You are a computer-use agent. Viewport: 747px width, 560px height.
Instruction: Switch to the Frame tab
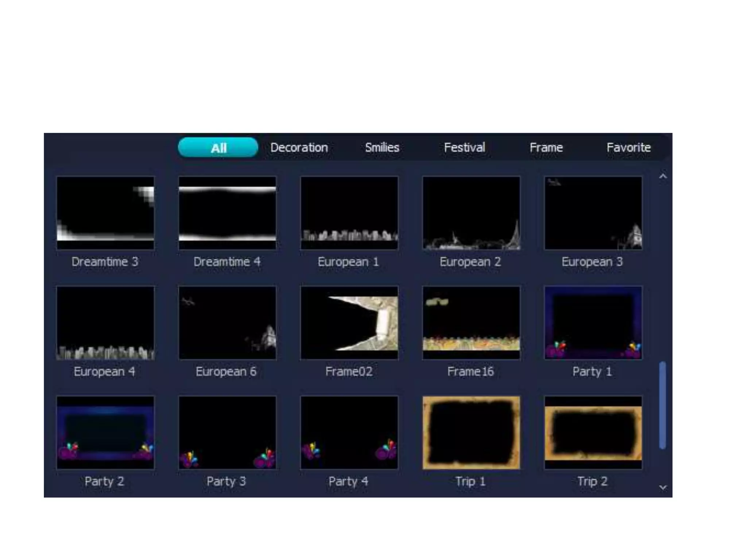[x=546, y=148]
